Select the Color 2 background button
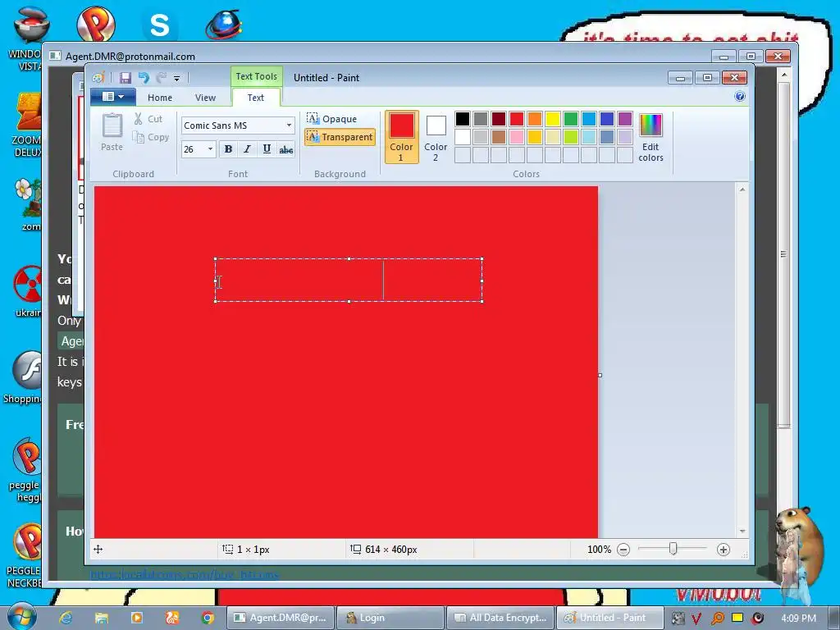The image size is (840, 630). (436, 137)
